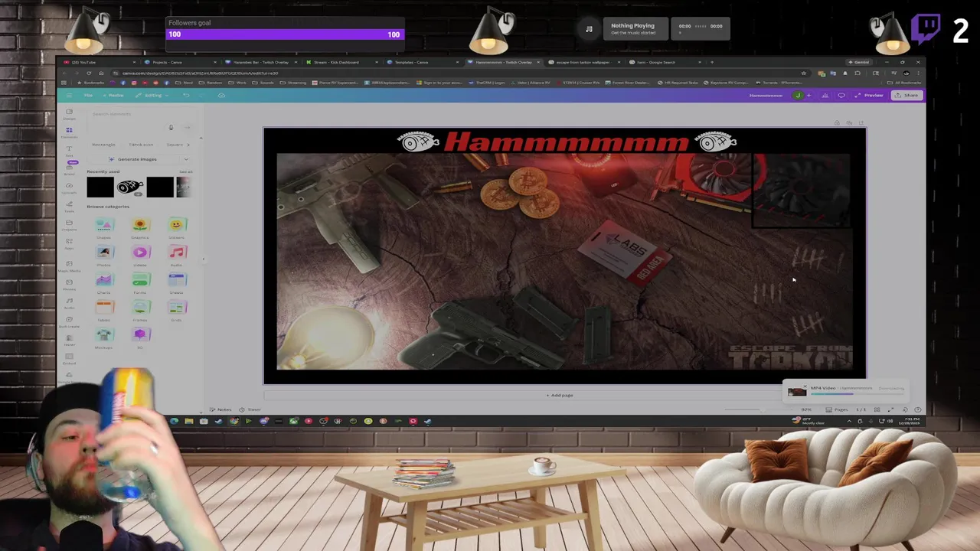Open File Explorer from the taskbar

point(188,421)
